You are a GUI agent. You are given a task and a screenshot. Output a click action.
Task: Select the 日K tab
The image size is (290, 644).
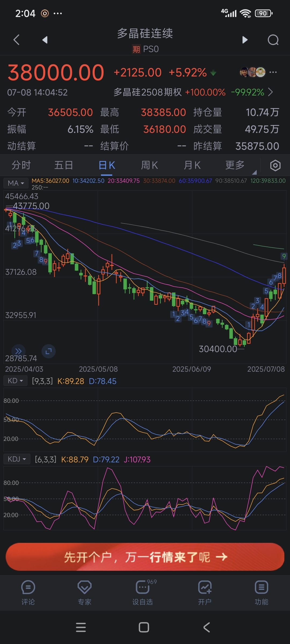[x=107, y=165]
